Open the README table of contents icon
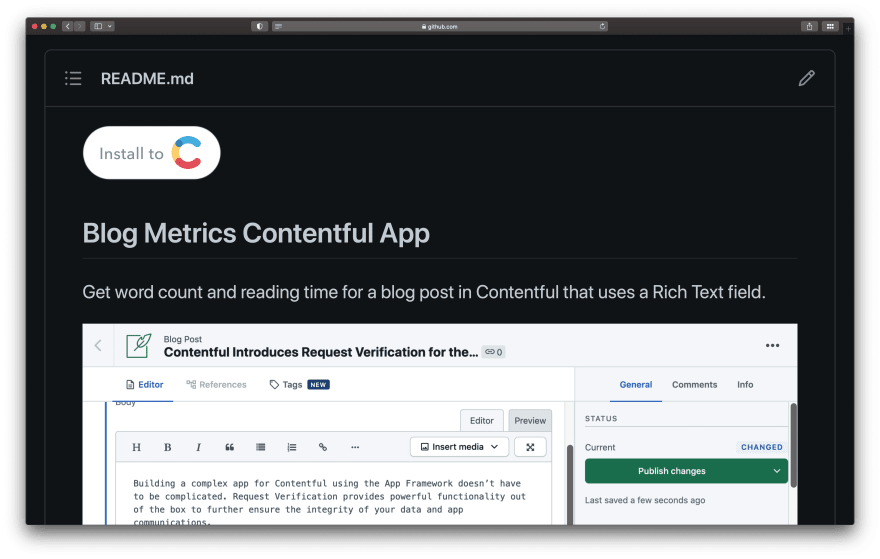The width and height of the screenshot is (880, 559). pos(73,79)
